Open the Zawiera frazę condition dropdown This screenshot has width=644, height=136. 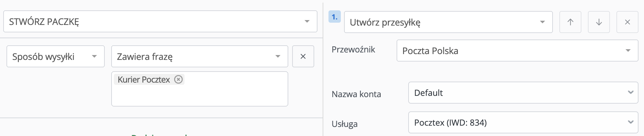point(200,56)
